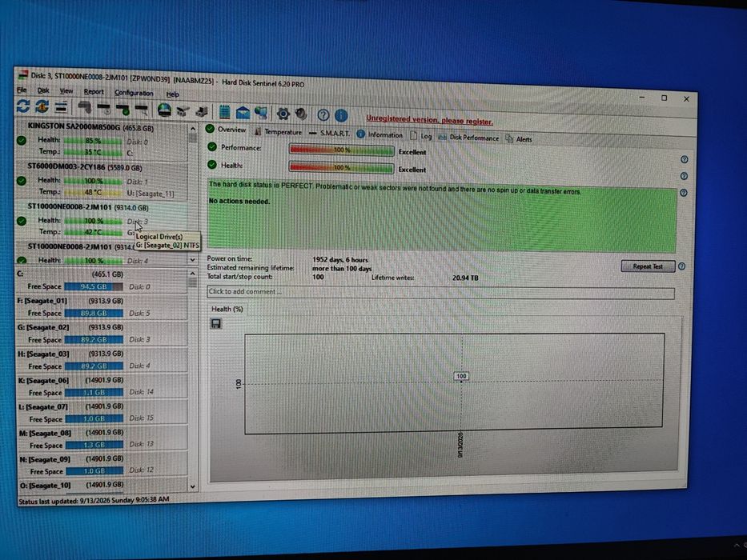Click green check icon of ST6000DM003 disk

pyautogui.click(x=22, y=181)
